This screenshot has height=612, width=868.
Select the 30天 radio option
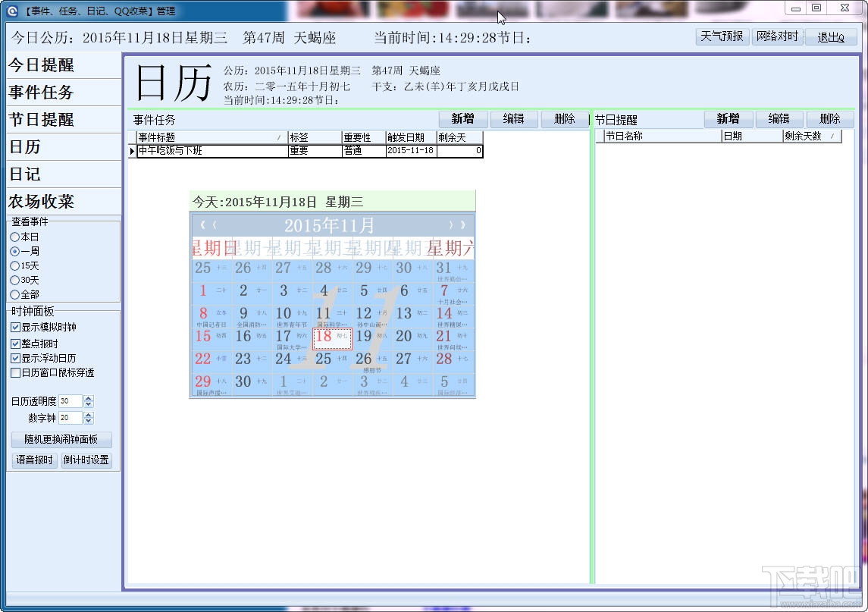click(x=15, y=281)
